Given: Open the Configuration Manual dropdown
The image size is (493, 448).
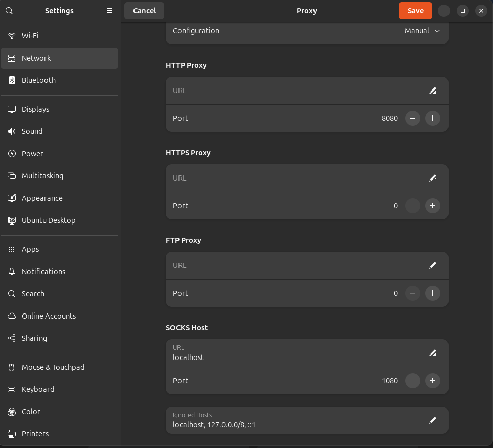Looking at the screenshot, I should click(422, 31).
